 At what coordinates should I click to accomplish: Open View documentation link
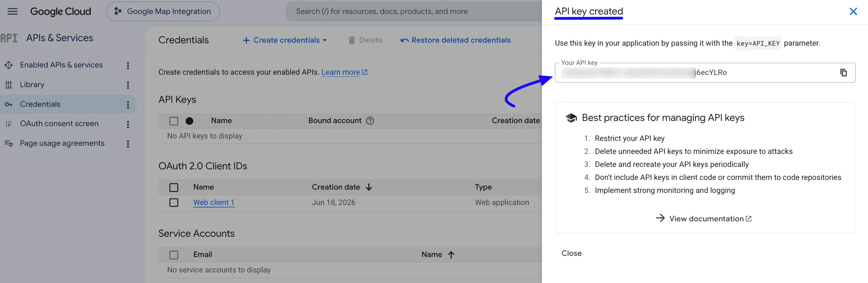710,219
